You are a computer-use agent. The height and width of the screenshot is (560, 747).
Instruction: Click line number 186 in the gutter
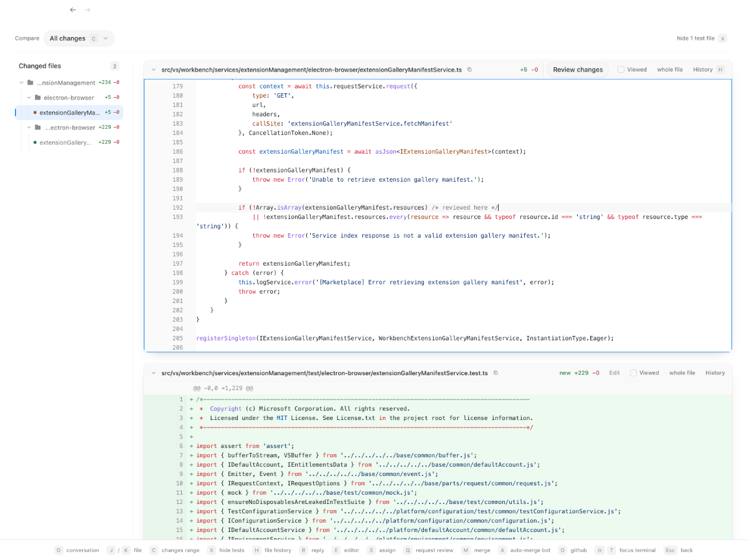tap(177, 152)
